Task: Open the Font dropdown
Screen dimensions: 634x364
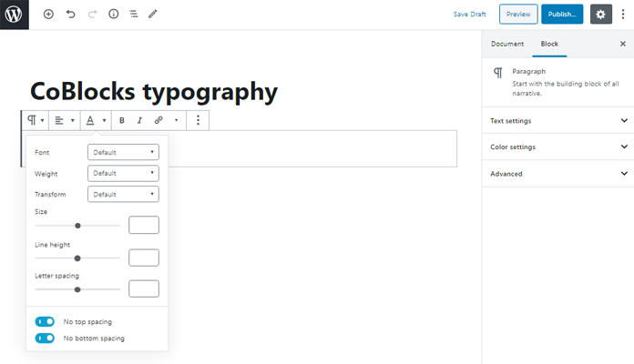Action: click(123, 152)
